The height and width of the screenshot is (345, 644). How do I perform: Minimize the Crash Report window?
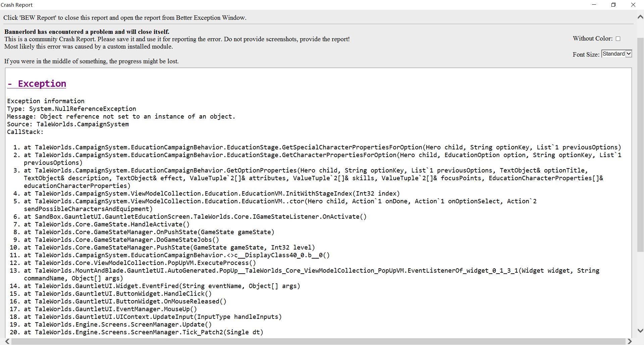[594, 5]
